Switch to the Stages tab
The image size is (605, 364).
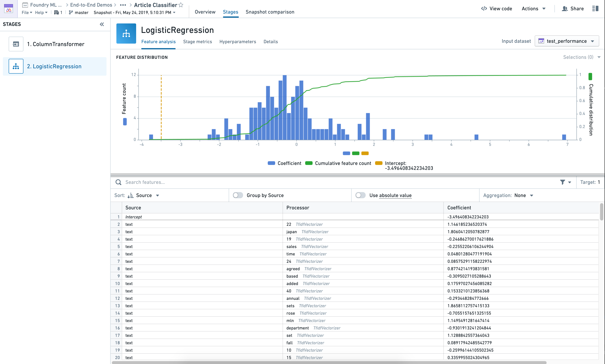click(231, 12)
